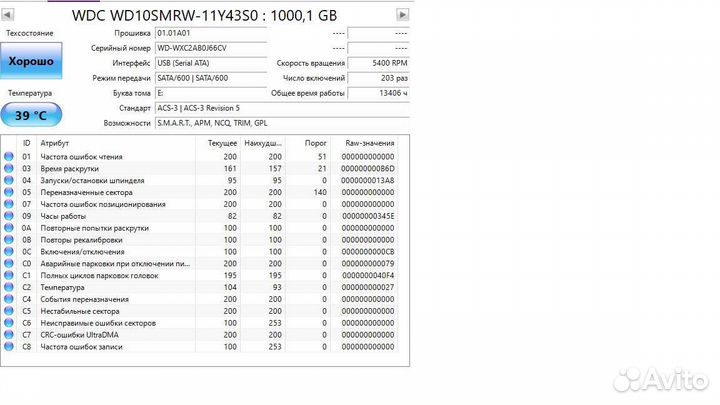Select row Частота ошибок записи
The height and width of the screenshot is (405, 720).
[x=200, y=347]
